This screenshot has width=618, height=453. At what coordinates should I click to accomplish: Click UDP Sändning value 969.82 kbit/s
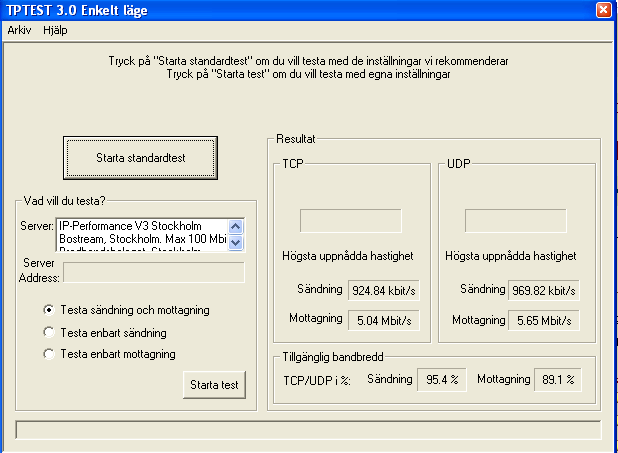[x=544, y=291]
